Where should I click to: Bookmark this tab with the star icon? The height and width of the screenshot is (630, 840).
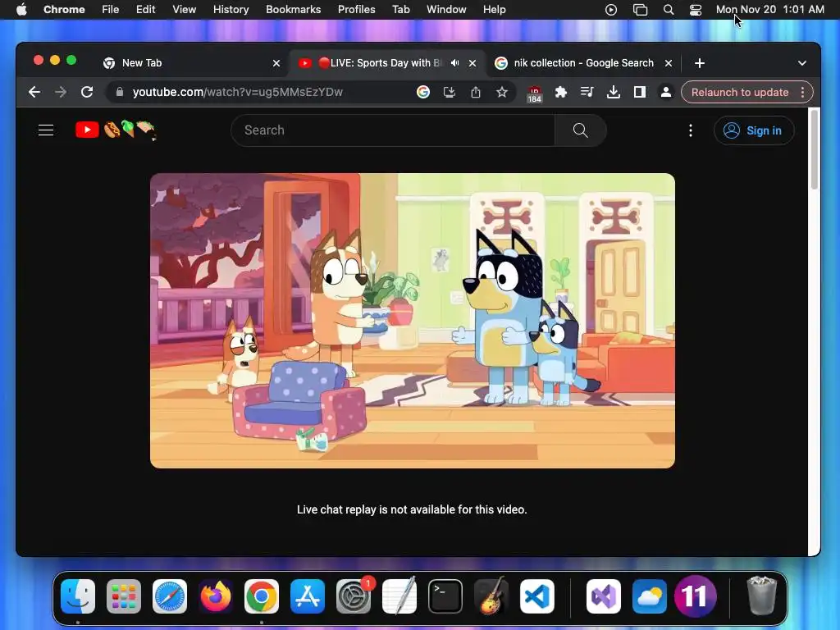tap(502, 92)
